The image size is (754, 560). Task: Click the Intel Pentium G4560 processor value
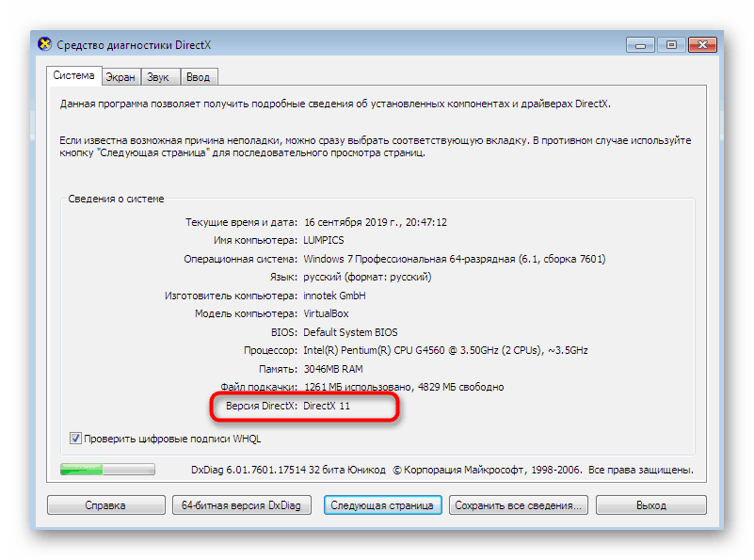pyautogui.click(x=445, y=350)
